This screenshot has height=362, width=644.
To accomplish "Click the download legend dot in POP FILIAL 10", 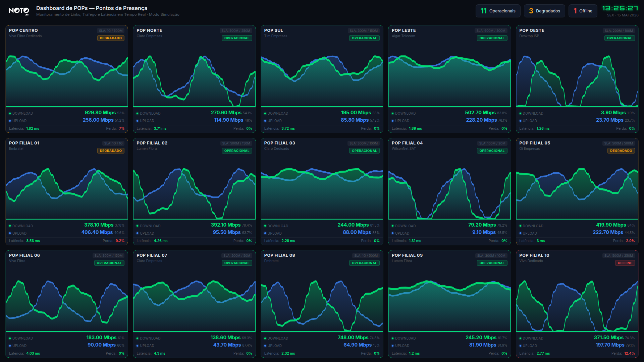I will pyautogui.click(x=521, y=339).
